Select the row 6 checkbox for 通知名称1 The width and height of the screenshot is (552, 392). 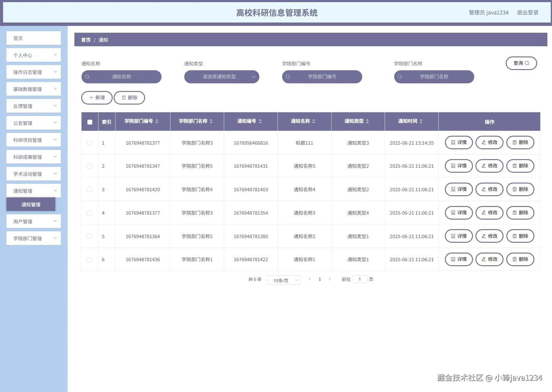click(89, 260)
